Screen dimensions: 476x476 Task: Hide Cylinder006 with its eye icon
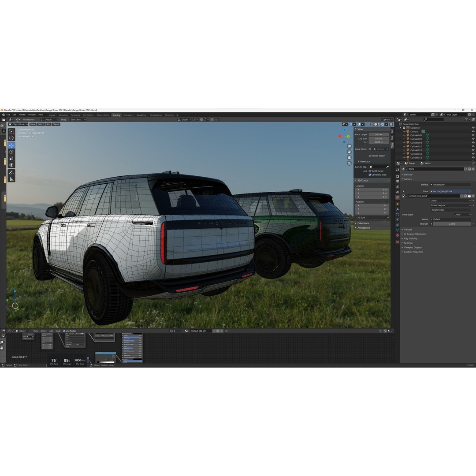pos(473,135)
